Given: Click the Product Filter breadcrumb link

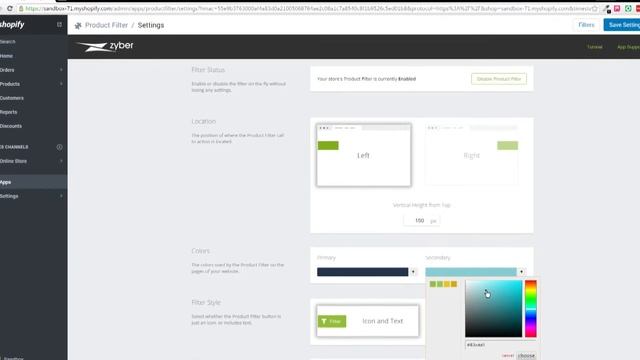Looking at the screenshot, I should [106, 25].
